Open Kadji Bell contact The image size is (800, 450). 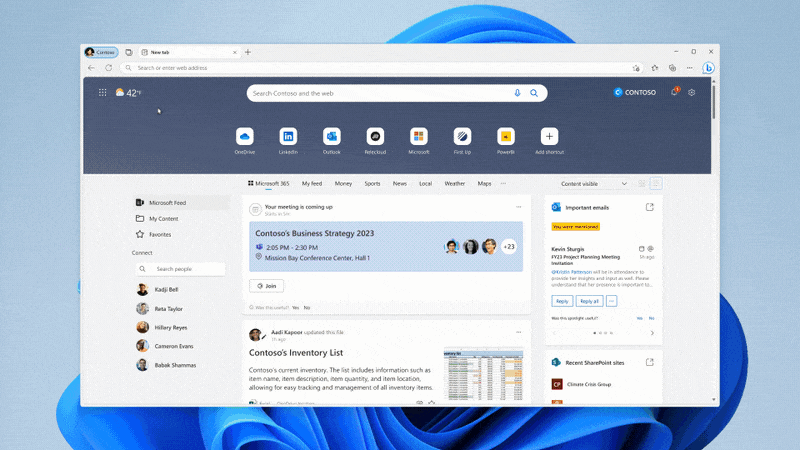coord(158,289)
